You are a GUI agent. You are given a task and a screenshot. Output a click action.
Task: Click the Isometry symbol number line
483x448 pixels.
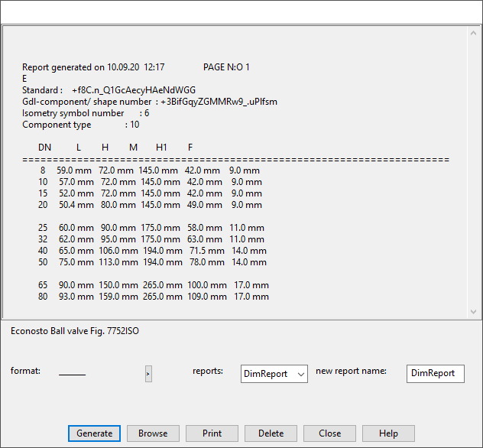[86, 113]
